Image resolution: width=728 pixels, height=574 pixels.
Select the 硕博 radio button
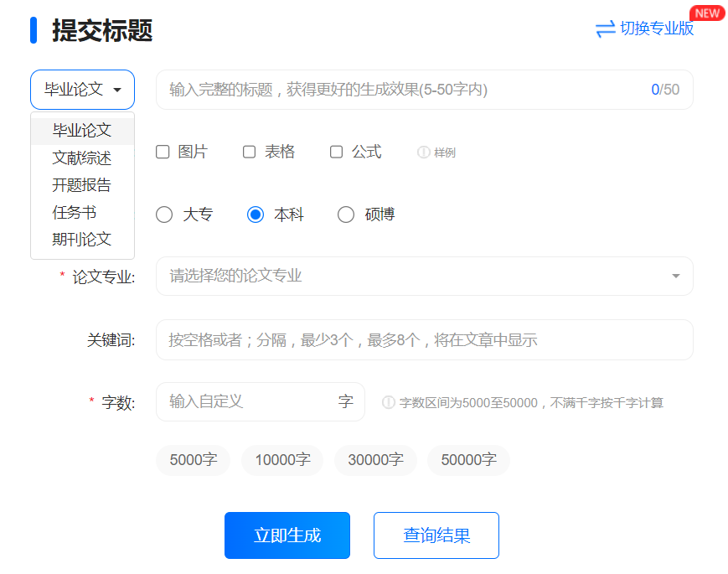[346, 215]
